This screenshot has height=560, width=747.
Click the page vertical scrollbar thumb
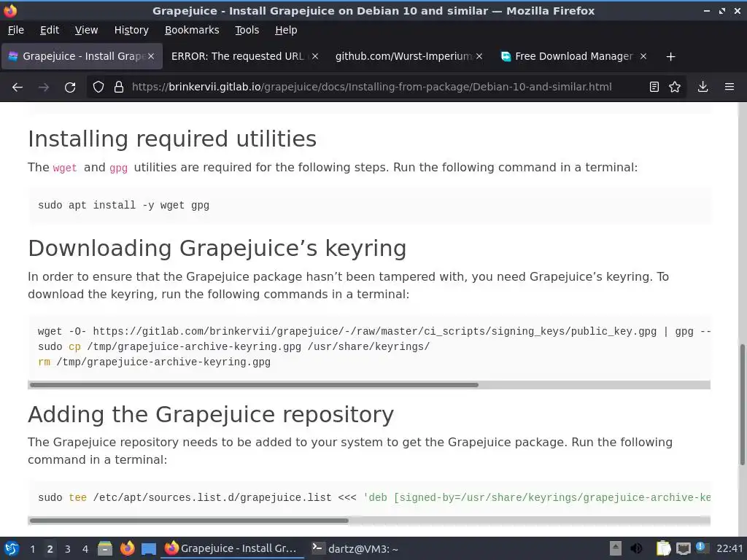coord(742,405)
